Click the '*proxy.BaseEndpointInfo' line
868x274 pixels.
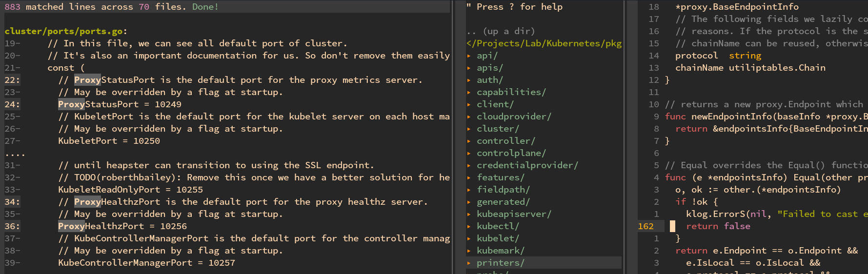pyautogui.click(x=737, y=7)
